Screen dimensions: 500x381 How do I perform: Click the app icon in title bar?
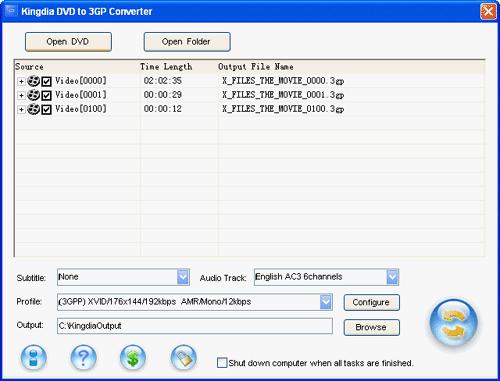pos(11,11)
